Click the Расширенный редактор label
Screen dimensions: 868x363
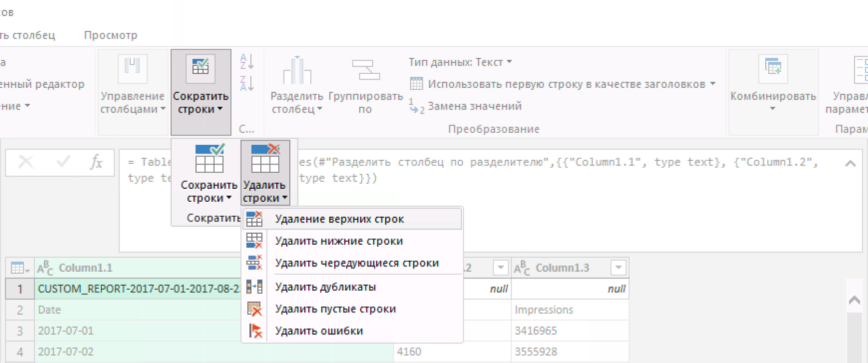click(x=42, y=84)
